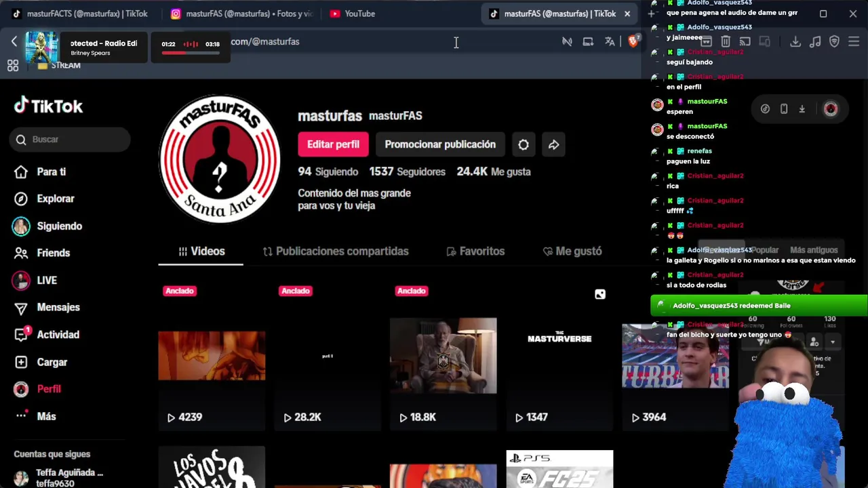This screenshot has height=488, width=868.
Task: Click the coins icon in TikTok top bar
Action: (765, 109)
